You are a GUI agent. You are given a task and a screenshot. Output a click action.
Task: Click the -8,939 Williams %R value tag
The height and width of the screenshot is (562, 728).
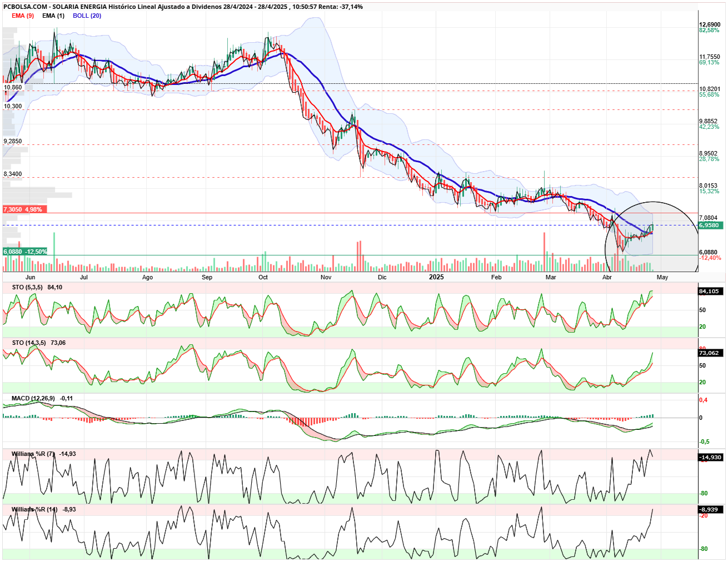pyautogui.click(x=710, y=509)
